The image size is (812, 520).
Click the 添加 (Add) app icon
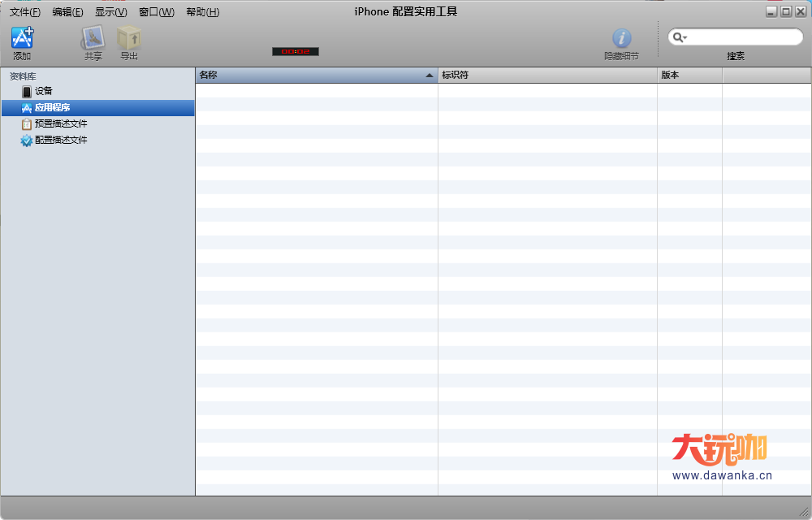(x=22, y=38)
